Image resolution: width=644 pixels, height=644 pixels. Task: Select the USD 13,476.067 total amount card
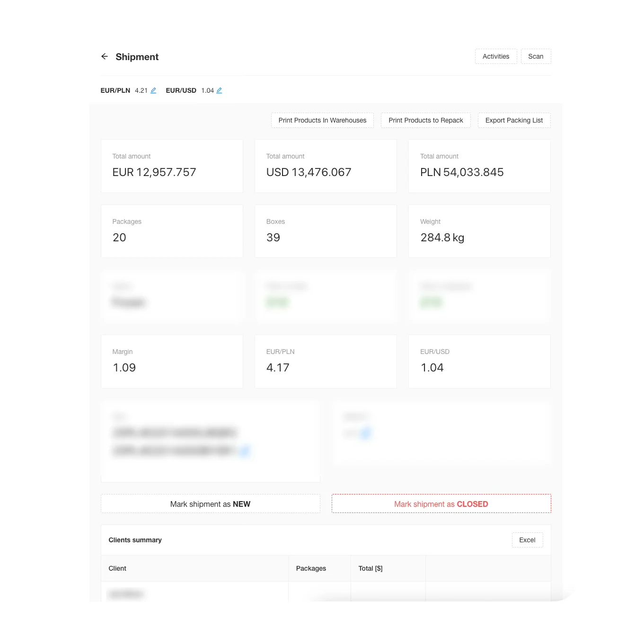tap(326, 166)
